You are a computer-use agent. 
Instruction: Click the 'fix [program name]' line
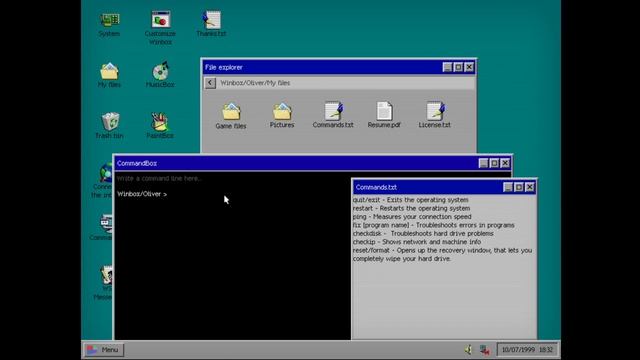click(434, 225)
